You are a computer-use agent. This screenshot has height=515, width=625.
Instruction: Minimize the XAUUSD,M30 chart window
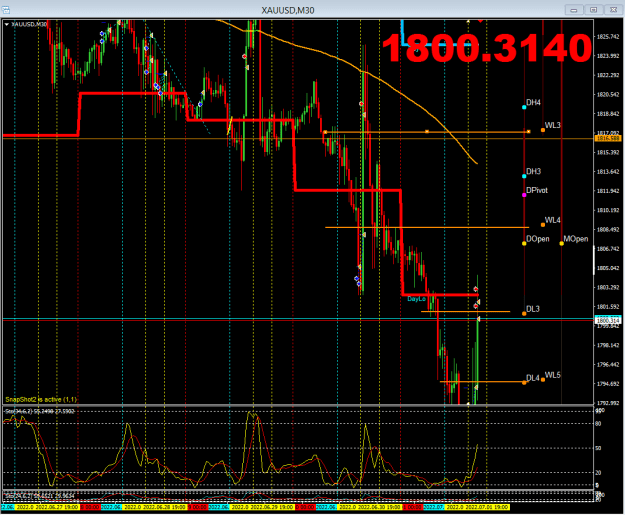[574, 10]
